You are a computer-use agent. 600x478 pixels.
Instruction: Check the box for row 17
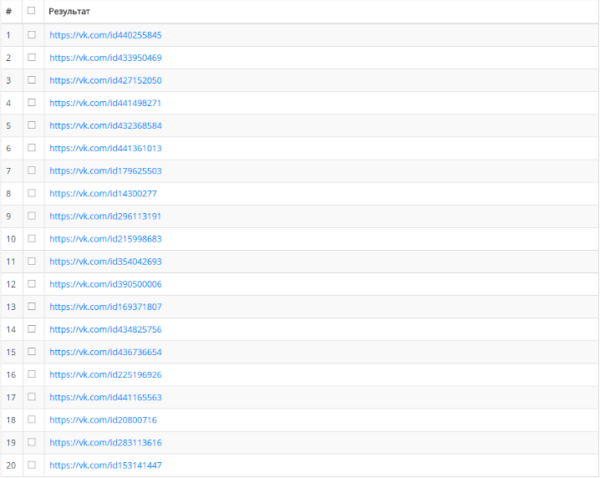tap(32, 396)
